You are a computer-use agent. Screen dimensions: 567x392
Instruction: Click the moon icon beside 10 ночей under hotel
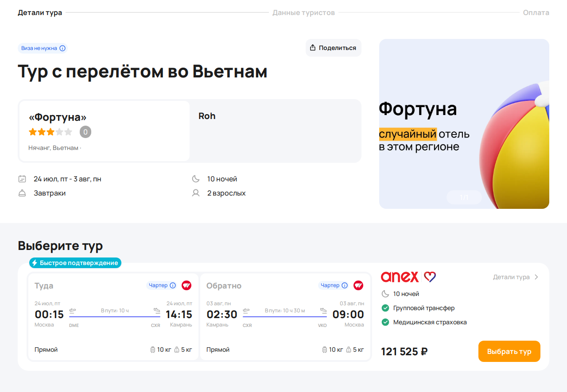coord(196,179)
